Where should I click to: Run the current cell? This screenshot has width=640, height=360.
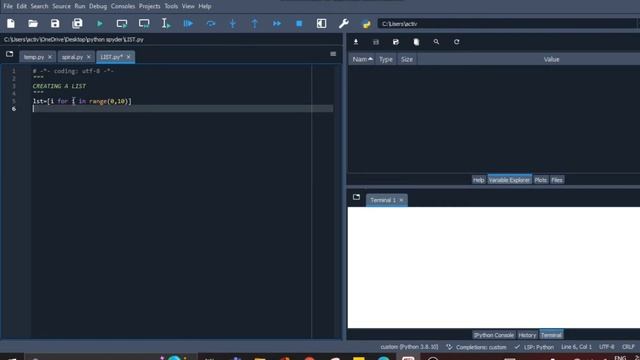[122, 24]
